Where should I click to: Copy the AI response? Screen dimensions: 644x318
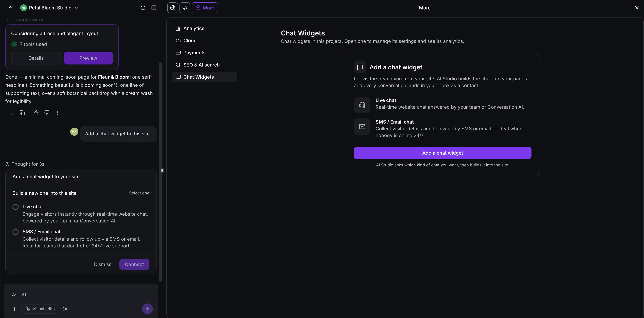(22, 113)
